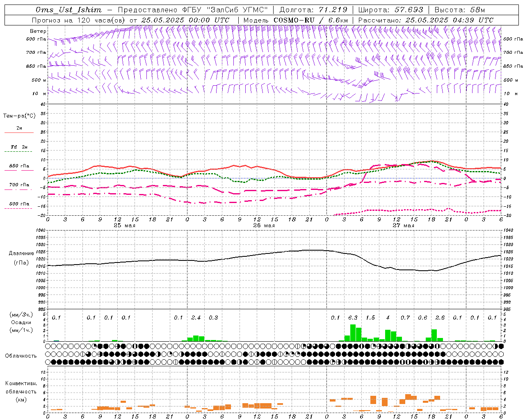Image resolution: width=525 pixels, height=420 pixels.
Task: Click the 25 мая date label
Action: (124, 226)
